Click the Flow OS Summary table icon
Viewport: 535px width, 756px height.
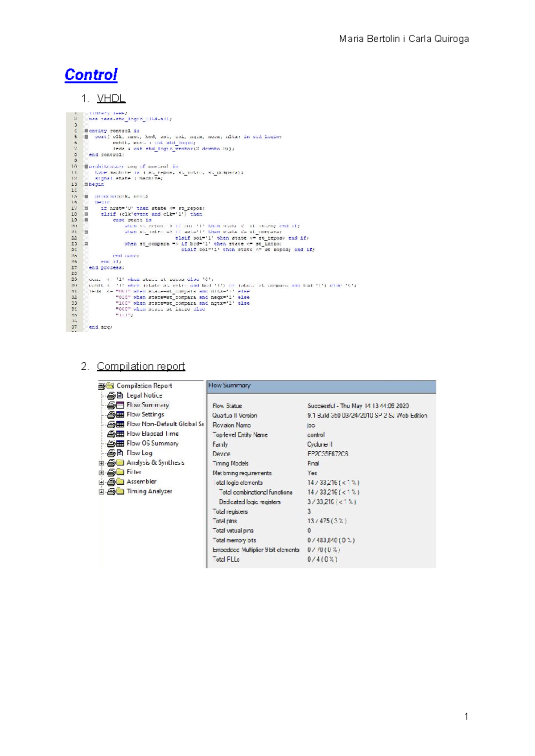pyautogui.click(x=120, y=443)
